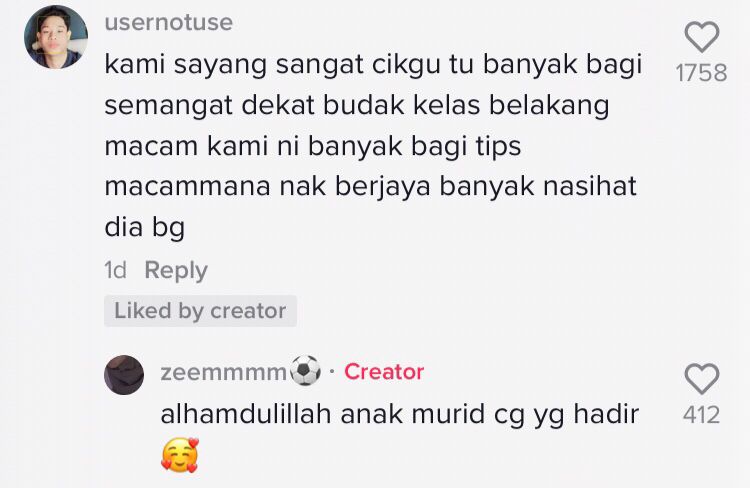
Task: Click the 1d timestamp under the comment
Action: [x=115, y=270]
